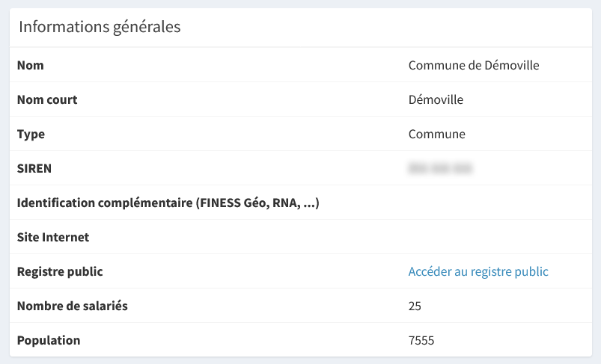Viewport: 601px width, 364px height.
Task: Click the 'SIREN' field label
Action: (34, 169)
